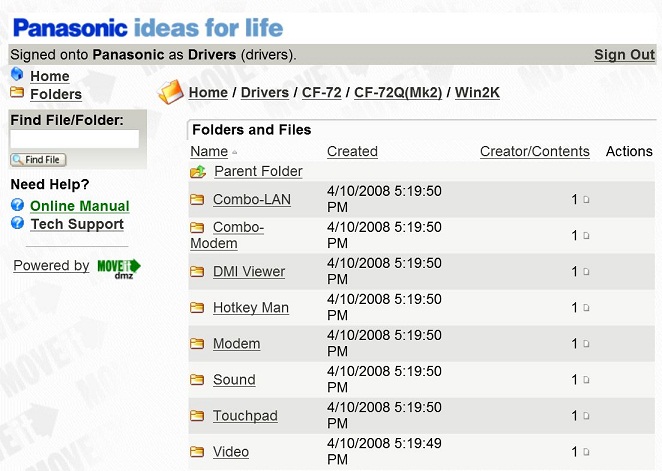Screen dimensions: 662x471
Task: Click the Online Manual help icon
Action: click(17, 205)
